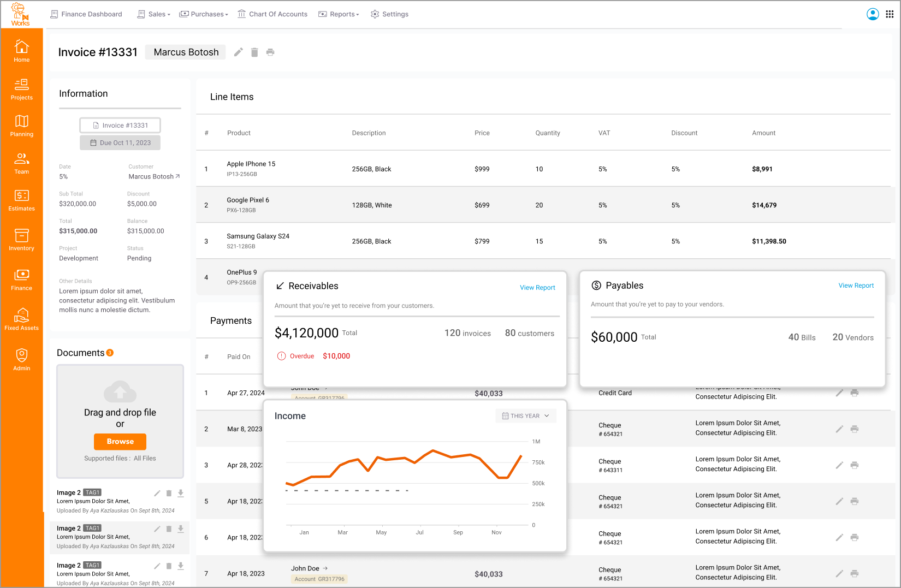Open the THIS YEAR period dropdown

(526, 416)
